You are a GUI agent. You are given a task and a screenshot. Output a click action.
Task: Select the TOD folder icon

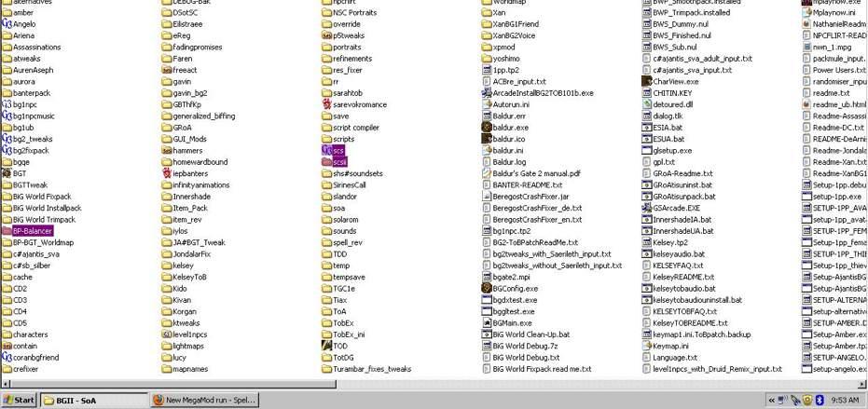(326, 346)
